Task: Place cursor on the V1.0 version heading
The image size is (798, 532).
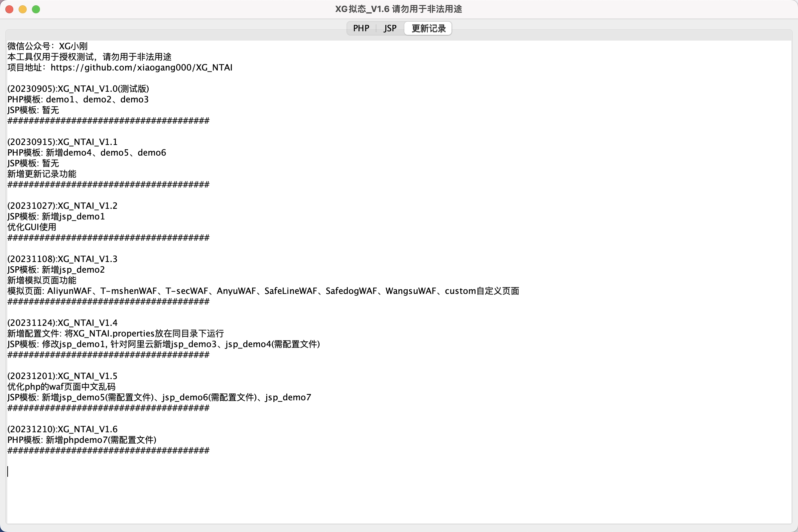Action: click(78, 89)
